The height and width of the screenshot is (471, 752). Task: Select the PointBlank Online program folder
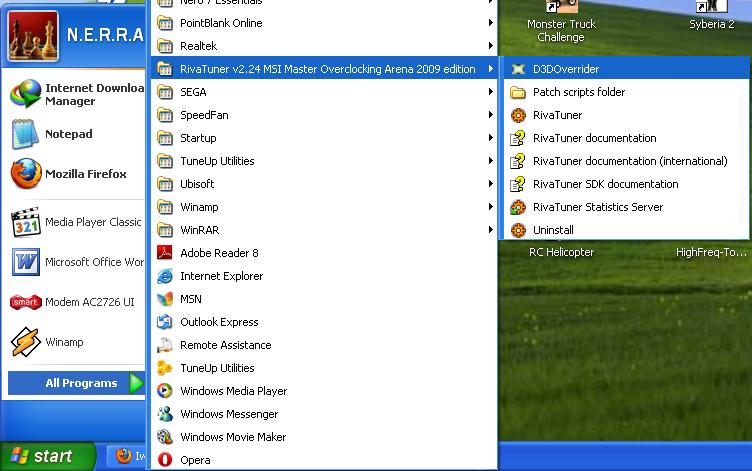(x=324, y=23)
